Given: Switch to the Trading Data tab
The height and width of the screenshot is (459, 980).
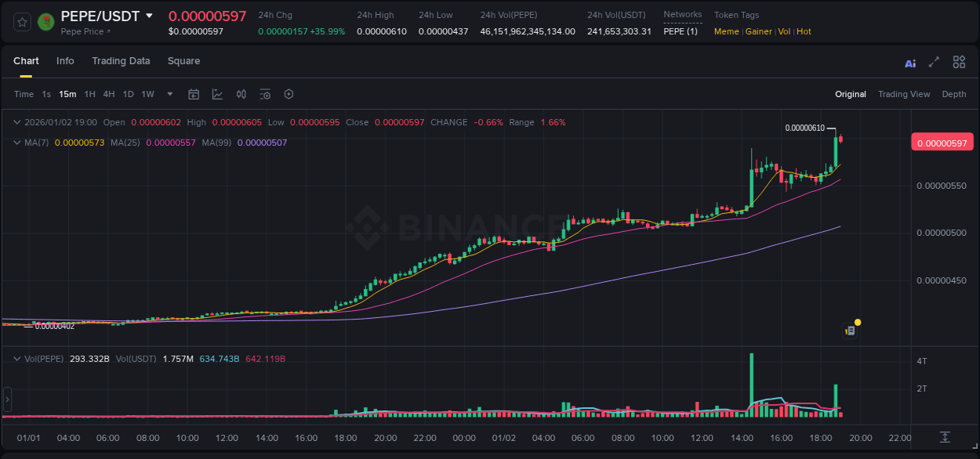Looking at the screenshot, I should coord(121,61).
